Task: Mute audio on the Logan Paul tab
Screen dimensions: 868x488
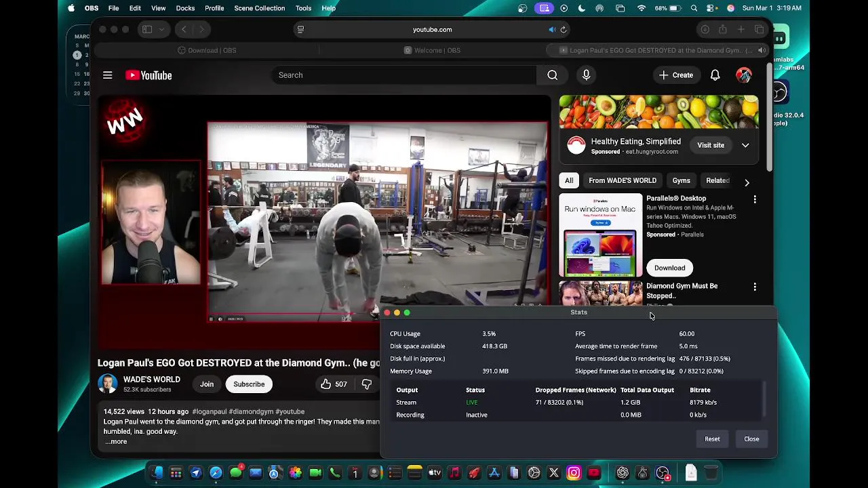Action: pos(762,50)
